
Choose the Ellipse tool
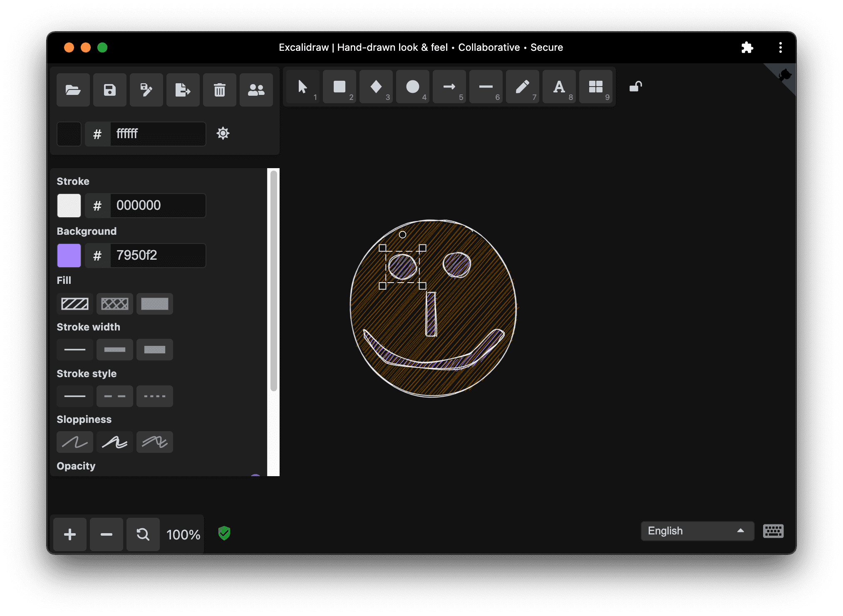click(x=412, y=87)
